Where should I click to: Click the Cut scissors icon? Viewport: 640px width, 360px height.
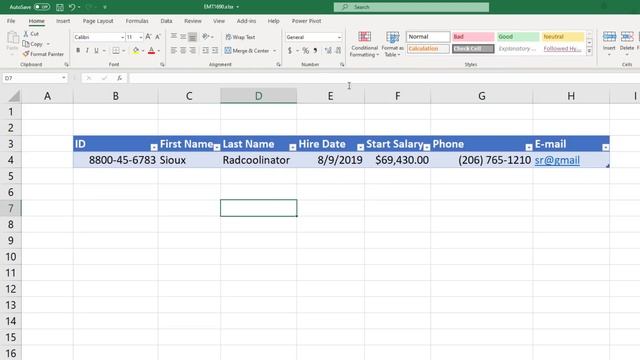point(26,34)
